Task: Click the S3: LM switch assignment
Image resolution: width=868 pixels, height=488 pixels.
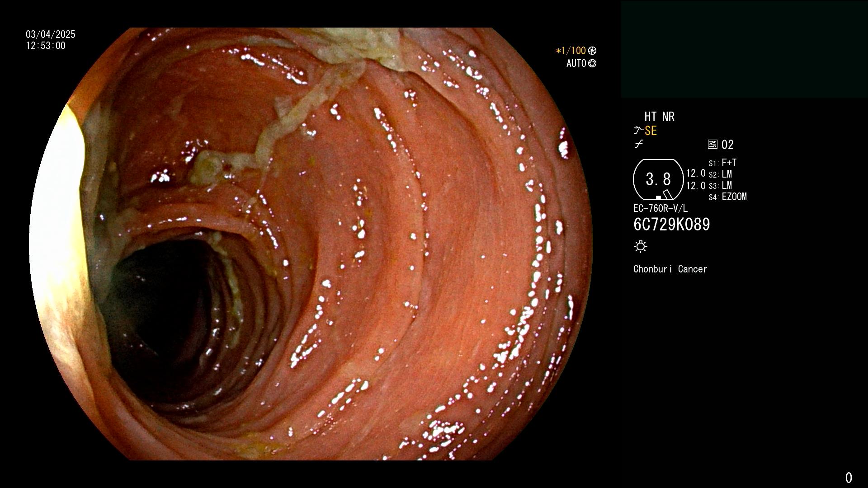Action: [720, 185]
